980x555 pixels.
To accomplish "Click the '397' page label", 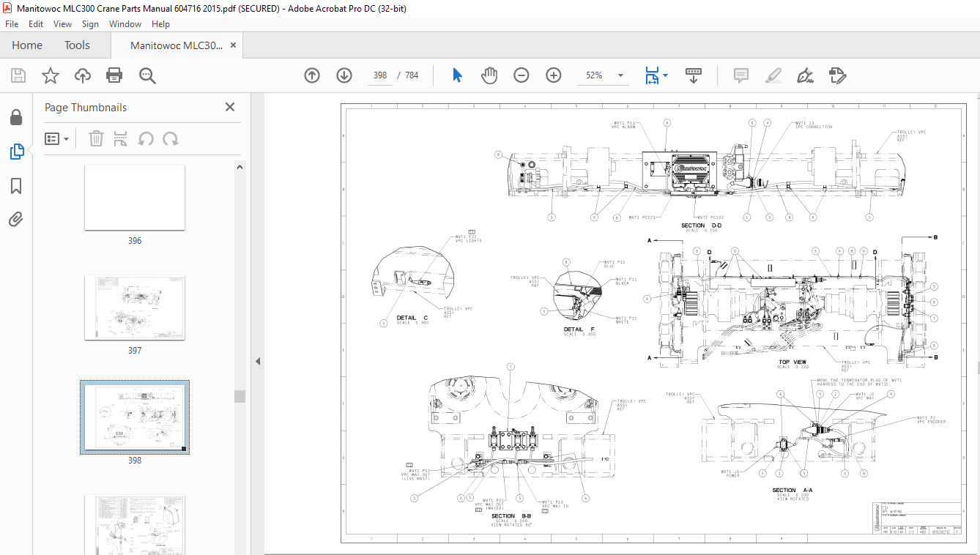I will (135, 351).
